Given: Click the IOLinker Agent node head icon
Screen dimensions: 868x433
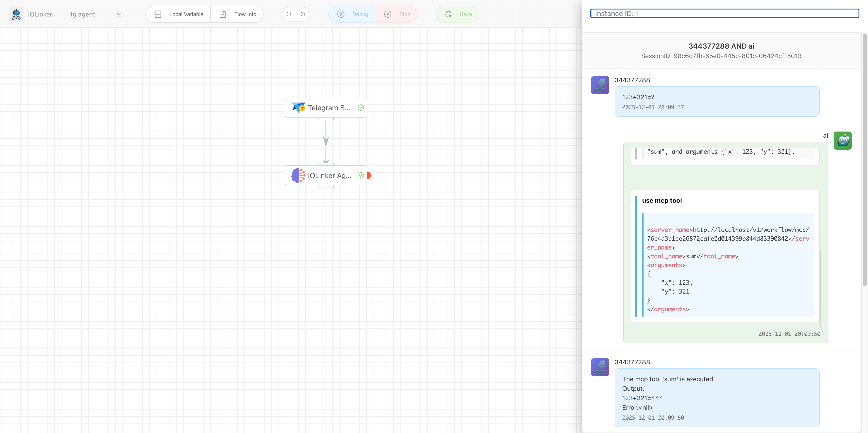Looking at the screenshot, I should click(298, 175).
